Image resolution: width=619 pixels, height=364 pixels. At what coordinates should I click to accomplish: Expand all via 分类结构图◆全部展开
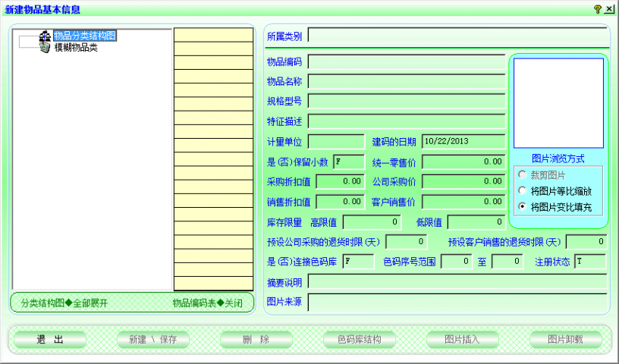(x=64, y=303)
